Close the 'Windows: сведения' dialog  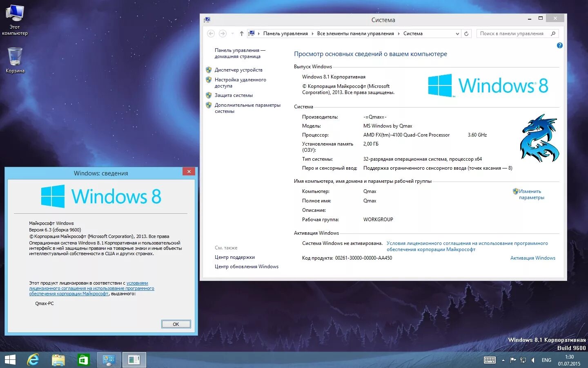pos(189,172)
